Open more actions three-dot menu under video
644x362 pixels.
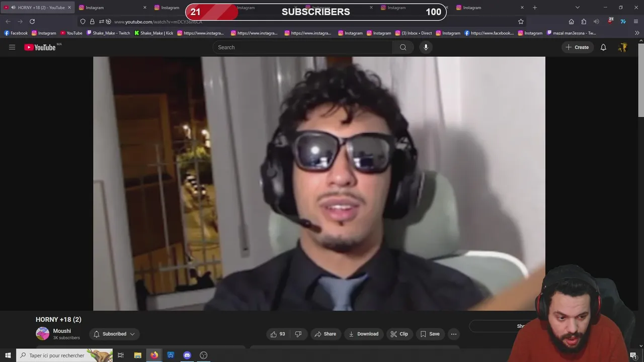coord(454,334)
